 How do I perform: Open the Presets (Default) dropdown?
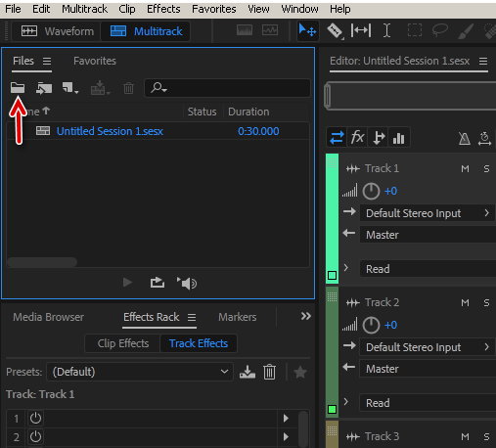(x=140, y=372)
